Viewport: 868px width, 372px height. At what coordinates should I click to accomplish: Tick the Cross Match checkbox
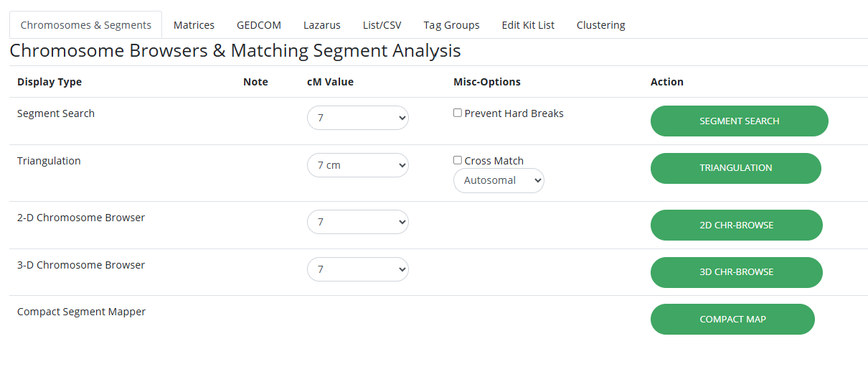coord(458,160)
